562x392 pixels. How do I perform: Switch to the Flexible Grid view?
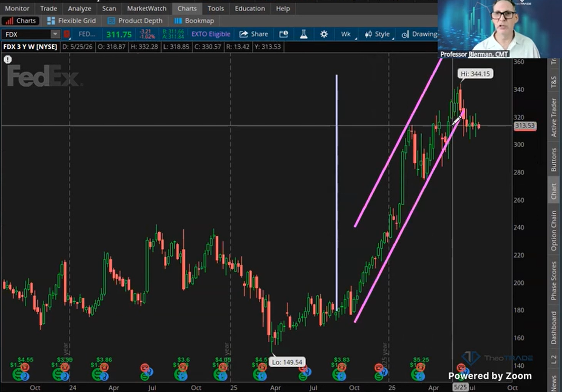click(x=71, y=21)
